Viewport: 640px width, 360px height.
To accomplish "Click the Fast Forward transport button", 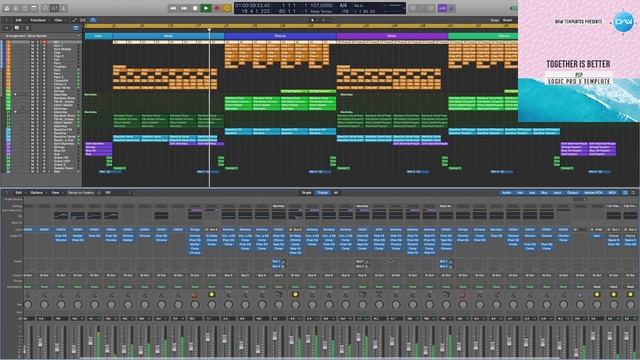I will coord(184,8).
